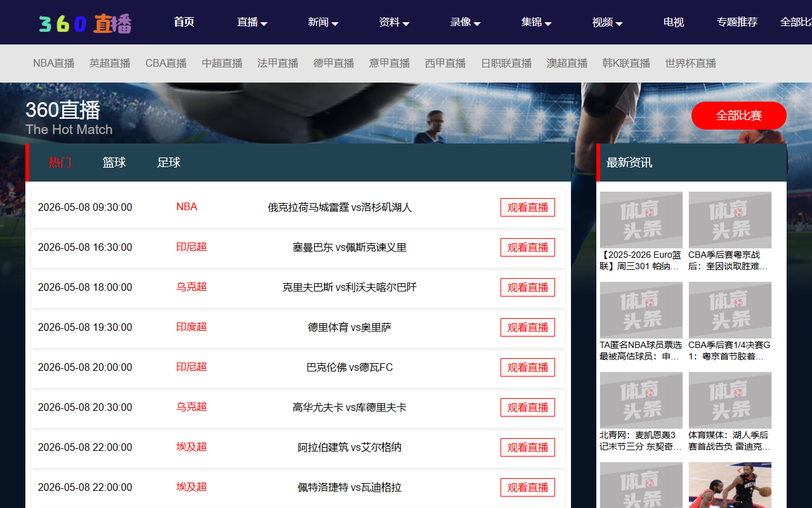Open 北青网 麦凯恩轰3记末节三分 thumbnail
812x508 pixels.
pos(641,400)
